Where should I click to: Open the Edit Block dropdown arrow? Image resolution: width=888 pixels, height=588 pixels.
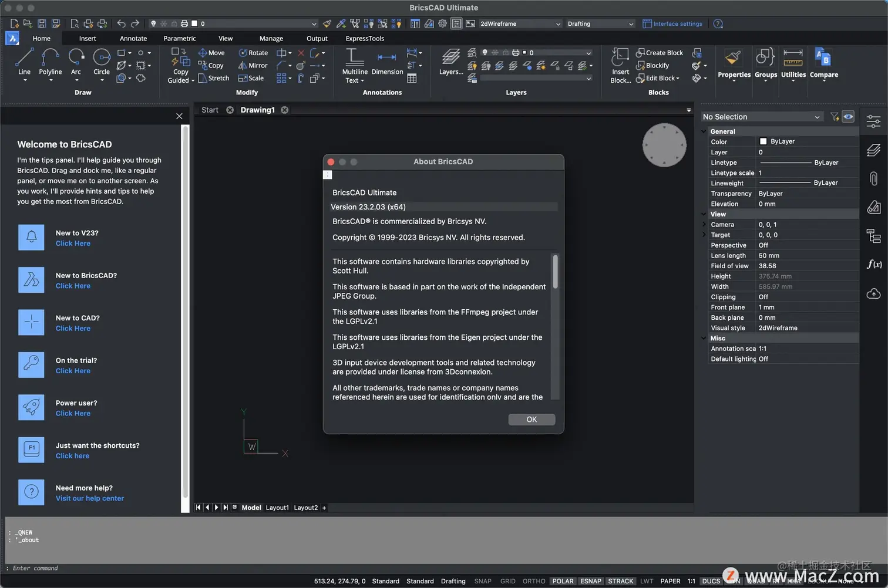(678, 79)
